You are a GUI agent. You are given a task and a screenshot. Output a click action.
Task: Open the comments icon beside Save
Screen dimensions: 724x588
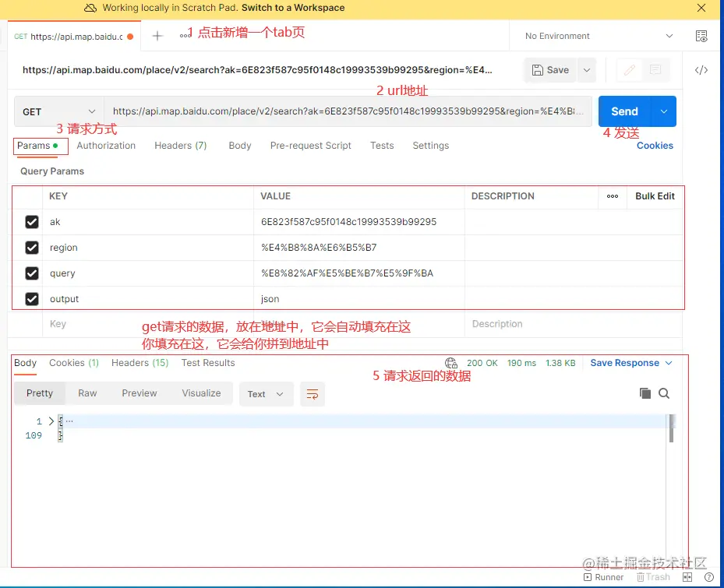tap(655, 70)
